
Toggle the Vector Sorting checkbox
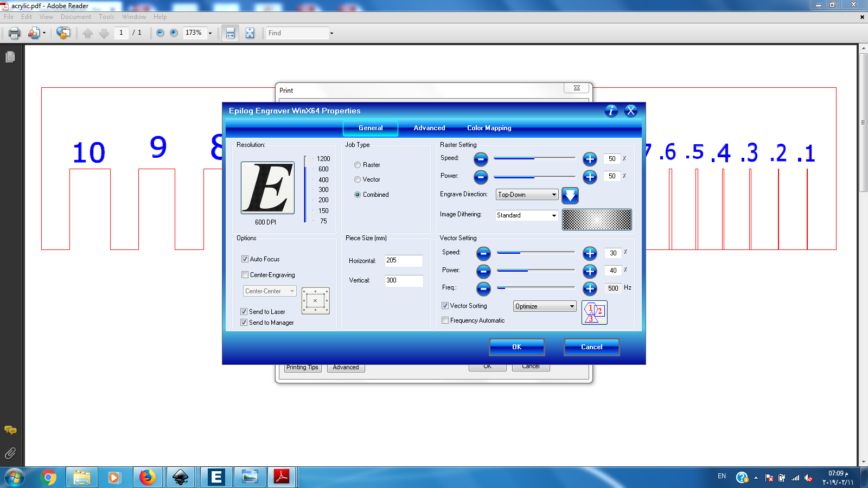[445, 306]
